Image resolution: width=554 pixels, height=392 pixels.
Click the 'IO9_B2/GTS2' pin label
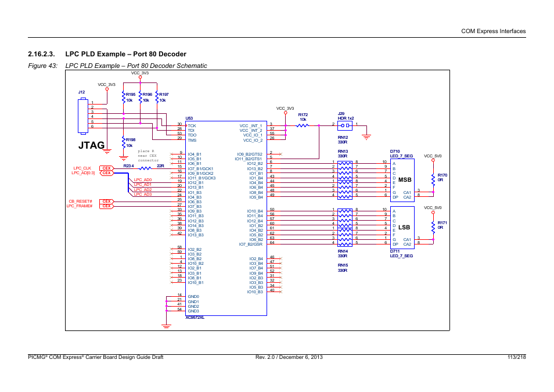250,154
